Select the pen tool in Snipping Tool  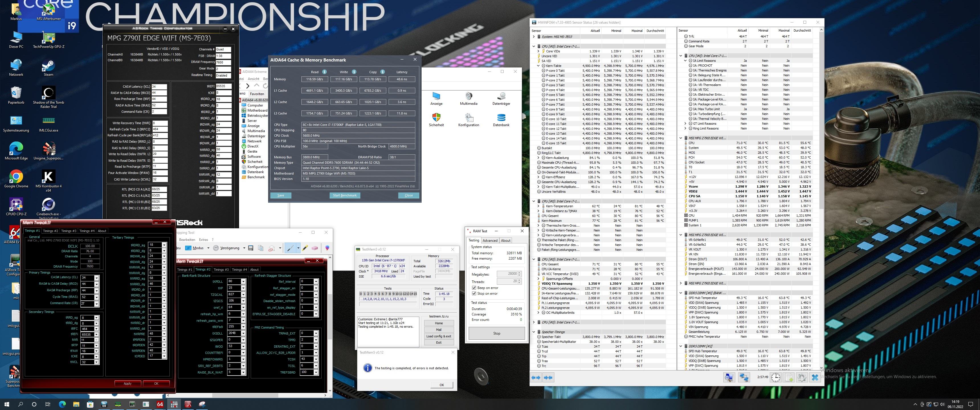[290, 248]
